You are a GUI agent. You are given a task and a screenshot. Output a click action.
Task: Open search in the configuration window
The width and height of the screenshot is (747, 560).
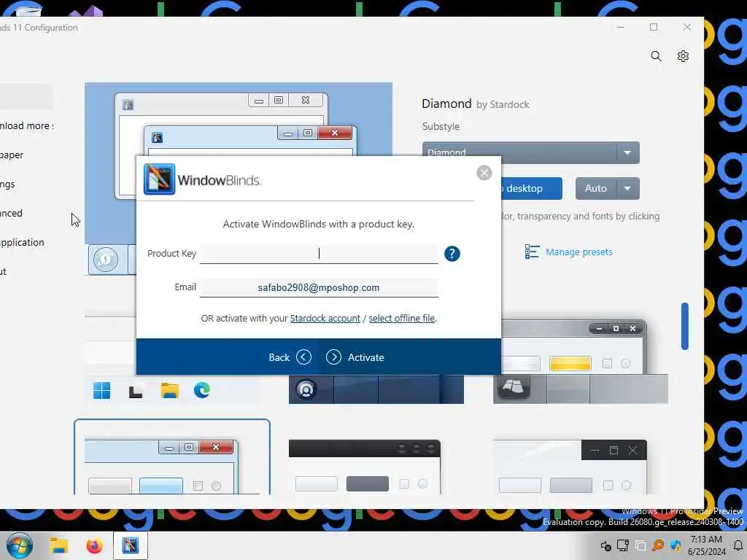click(x=656, y=56)
